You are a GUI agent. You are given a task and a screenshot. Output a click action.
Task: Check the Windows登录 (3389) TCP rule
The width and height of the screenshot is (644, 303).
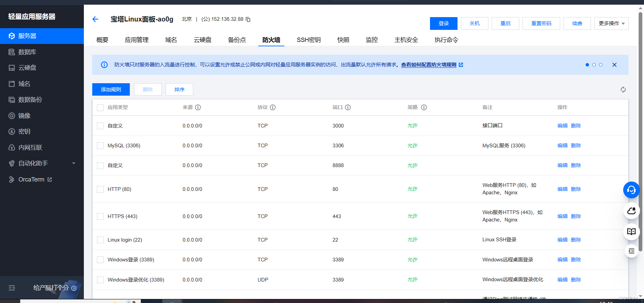point(100,260)
